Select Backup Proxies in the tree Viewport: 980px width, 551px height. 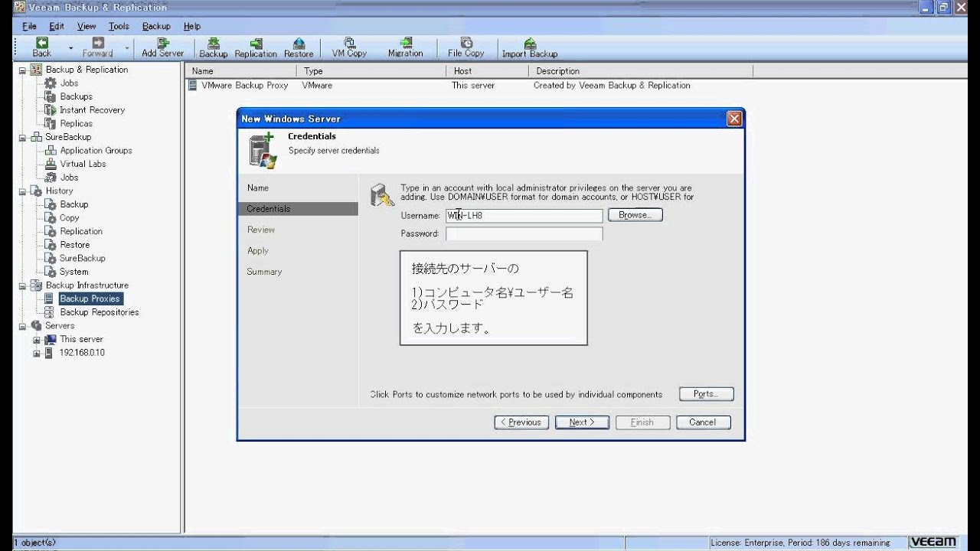click(90, 299)
